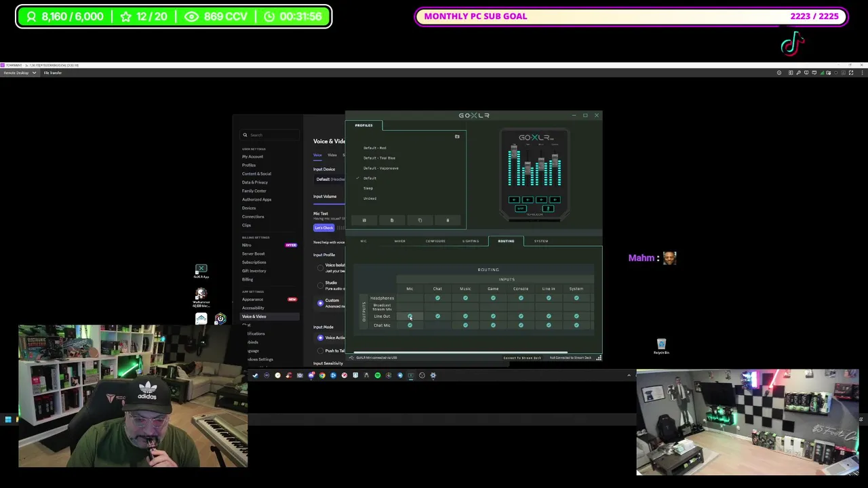The image size is (868, 488).
Task: Select Voice Isolation input profile radio in Discord
Action: coord(320,268)
